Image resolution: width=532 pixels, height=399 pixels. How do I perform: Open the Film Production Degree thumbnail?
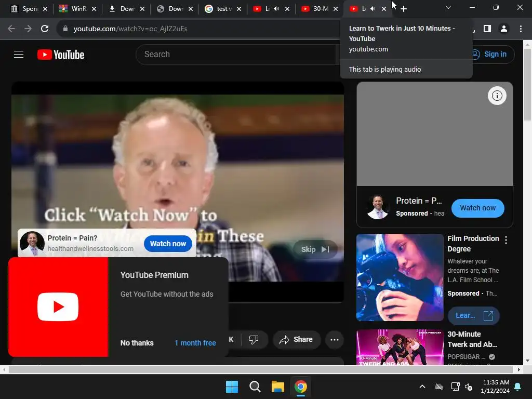click(x=400, y=277)
